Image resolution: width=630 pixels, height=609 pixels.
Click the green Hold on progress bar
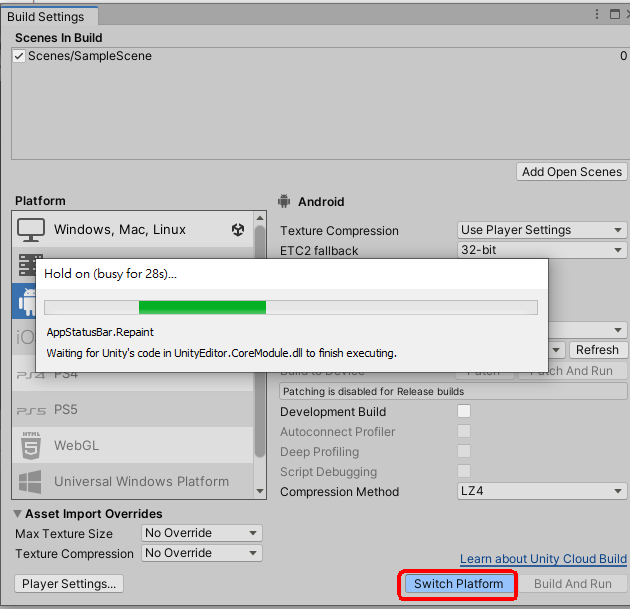202,307
